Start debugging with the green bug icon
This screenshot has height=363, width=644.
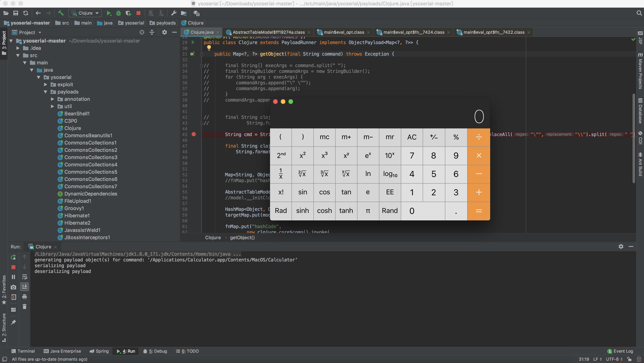pyautogui.click(x=119, y=13)
